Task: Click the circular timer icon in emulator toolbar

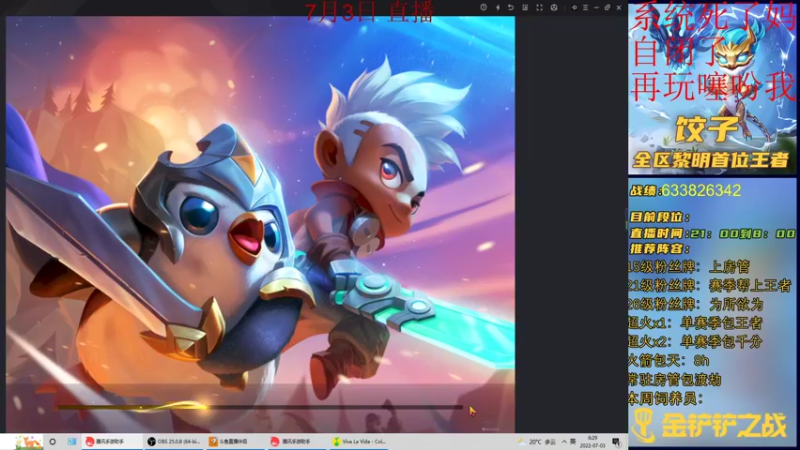Action: coord(483,7)
